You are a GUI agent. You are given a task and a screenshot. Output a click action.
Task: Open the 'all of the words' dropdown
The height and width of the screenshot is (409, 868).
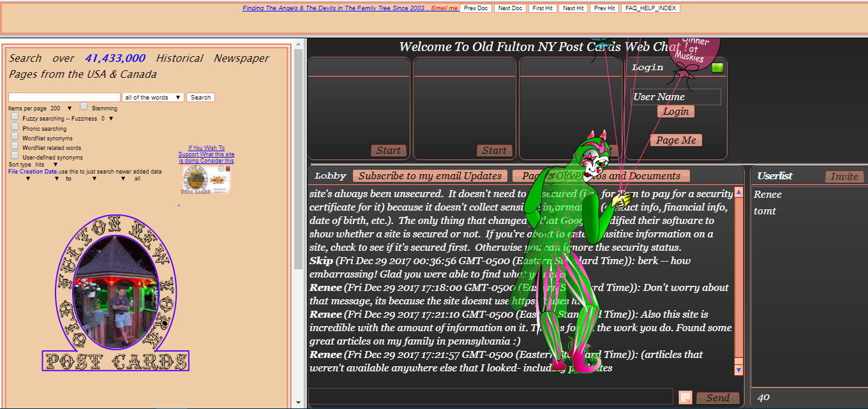pyautogui.click(x=153, y=98)
